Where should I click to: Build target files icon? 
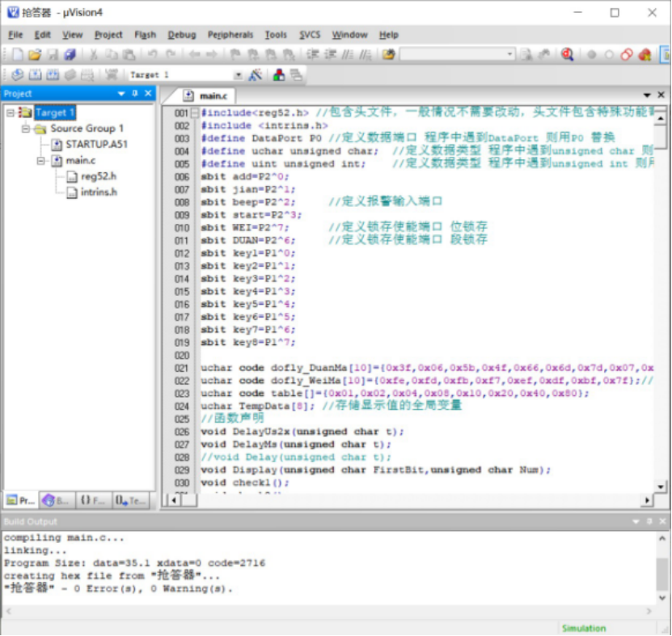(35, 75)
